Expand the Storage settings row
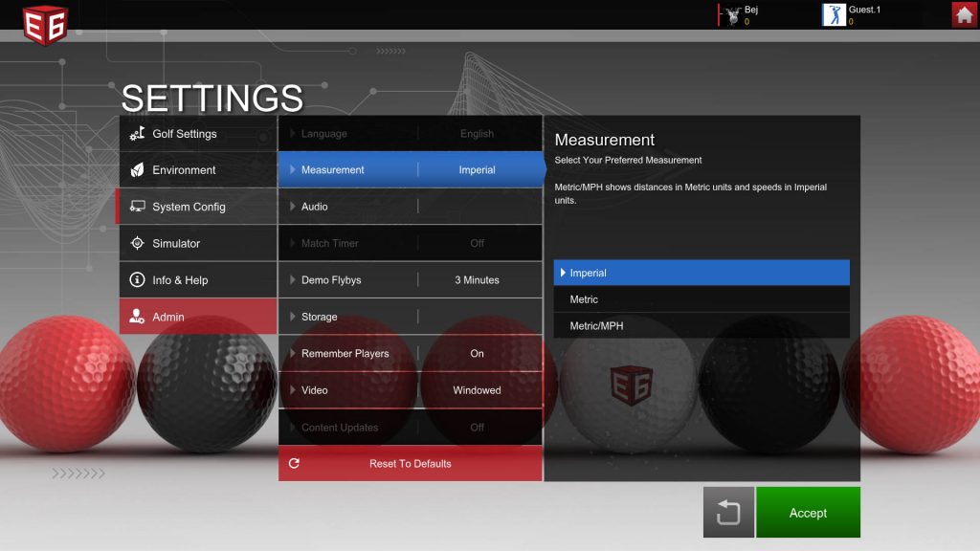 pos(410,317)
